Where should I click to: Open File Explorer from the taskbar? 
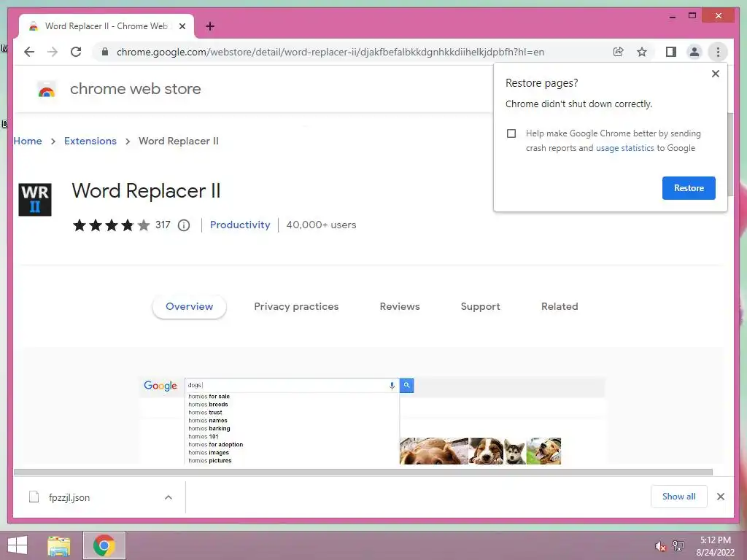coord(59,545)
